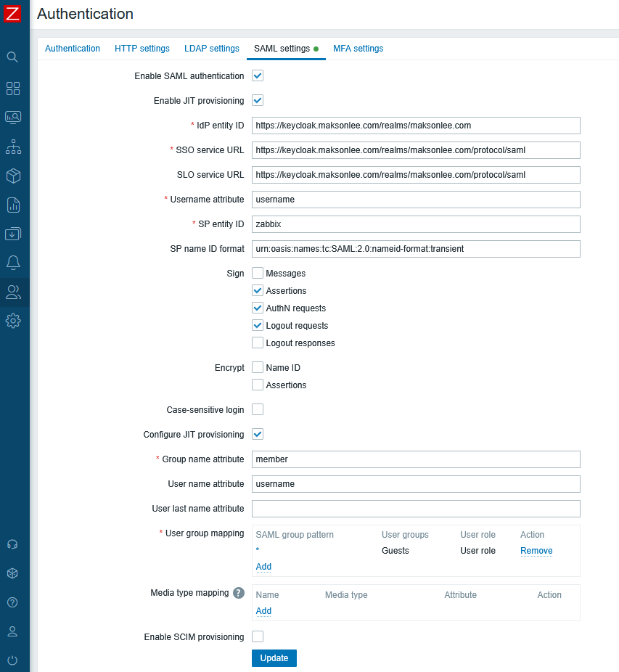Enable SCIM provisioning checkbox
The width and height of the screenshot is (619, 672).
coord(258,636)
